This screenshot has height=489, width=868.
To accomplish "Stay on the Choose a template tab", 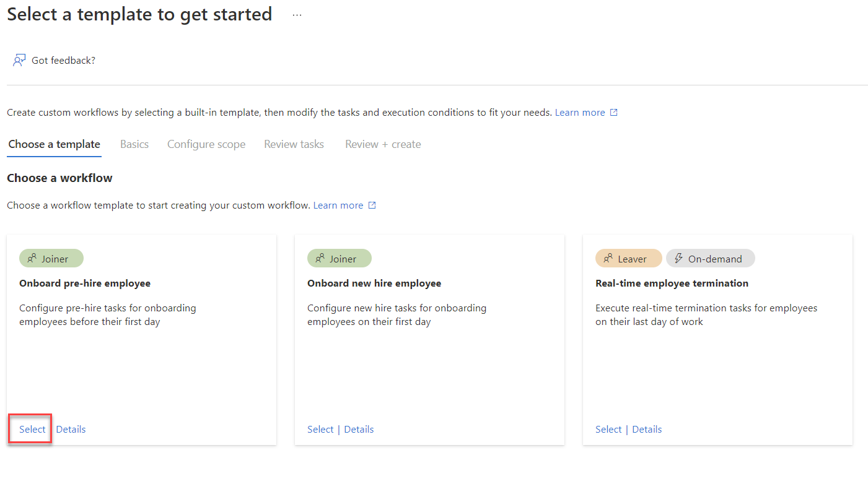I will pyautogui.click(x=54, y=144).
